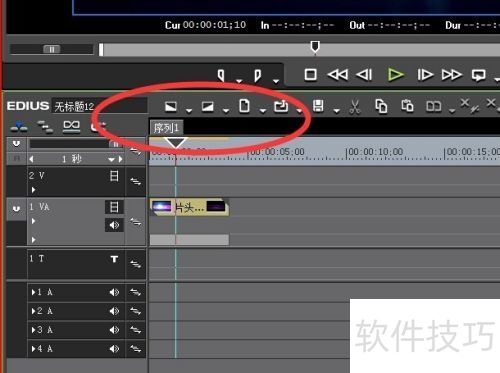Viewport: 500px width, 373px height.
Task: Mute audio track 2 A
Action: [114, 311]
